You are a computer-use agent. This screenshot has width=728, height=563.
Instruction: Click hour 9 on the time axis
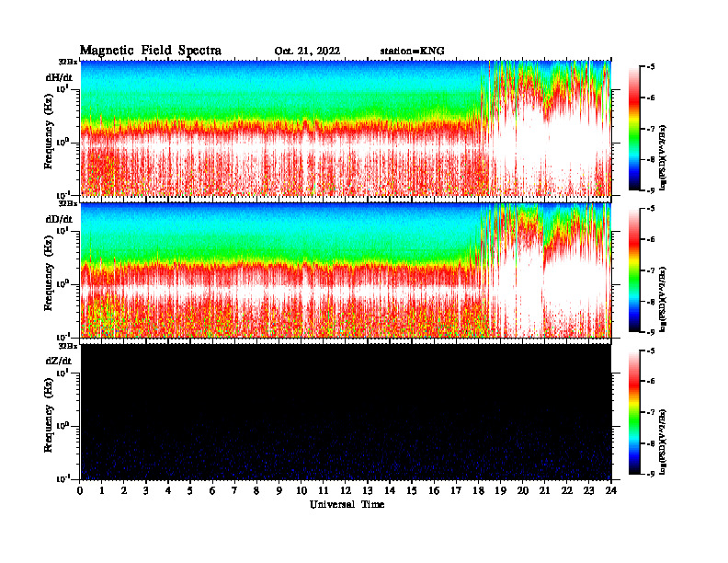[279, 490]
